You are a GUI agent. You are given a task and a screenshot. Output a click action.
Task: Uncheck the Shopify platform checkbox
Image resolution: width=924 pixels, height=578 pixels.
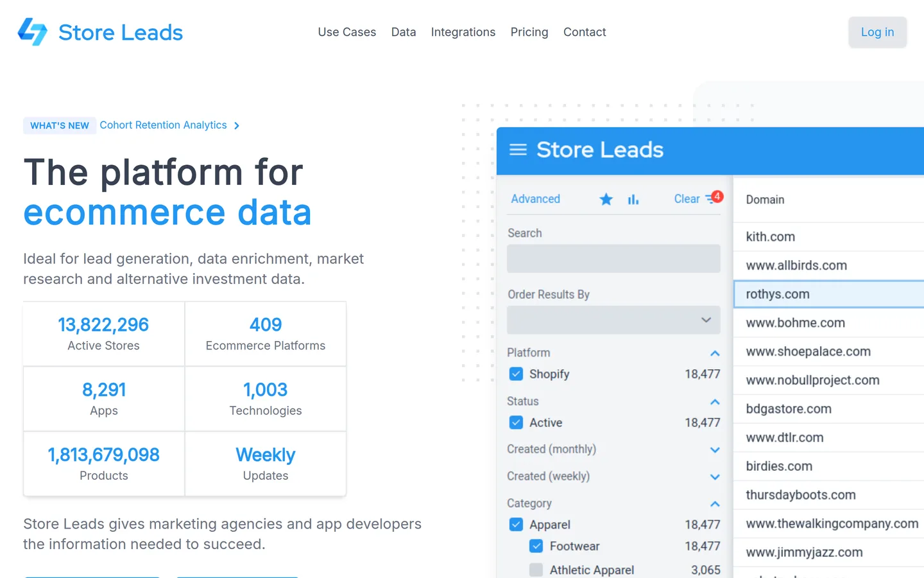[x=516, y=374]
